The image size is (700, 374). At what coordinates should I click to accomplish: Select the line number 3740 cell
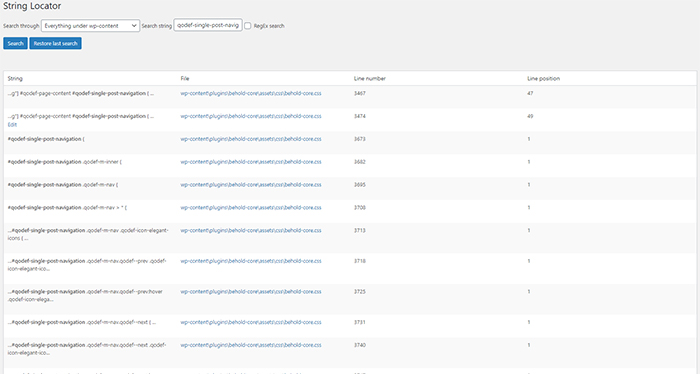click(360, 345)
